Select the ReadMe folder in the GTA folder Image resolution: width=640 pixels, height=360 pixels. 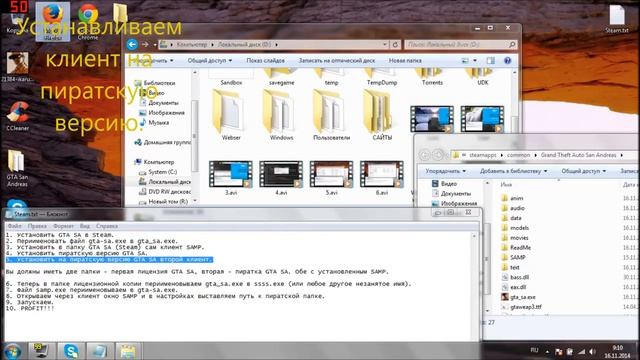(516, 247)
